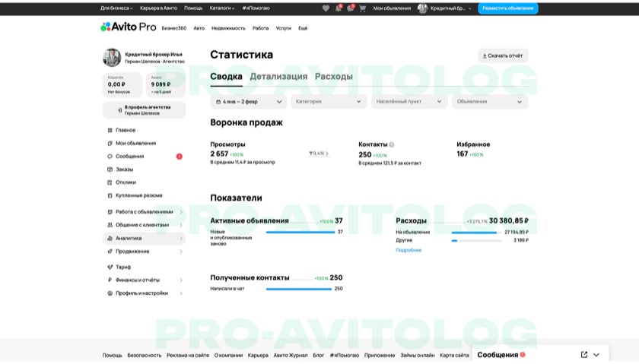Open messages chat bubble icon in top bar

point(351,8)
